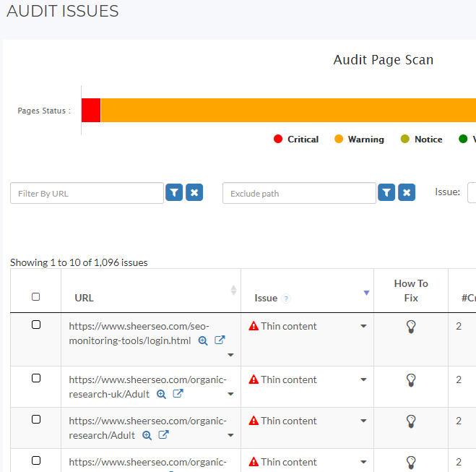
Task: Click the red Critical segment of status bar
Action: (x=91, y=111)
